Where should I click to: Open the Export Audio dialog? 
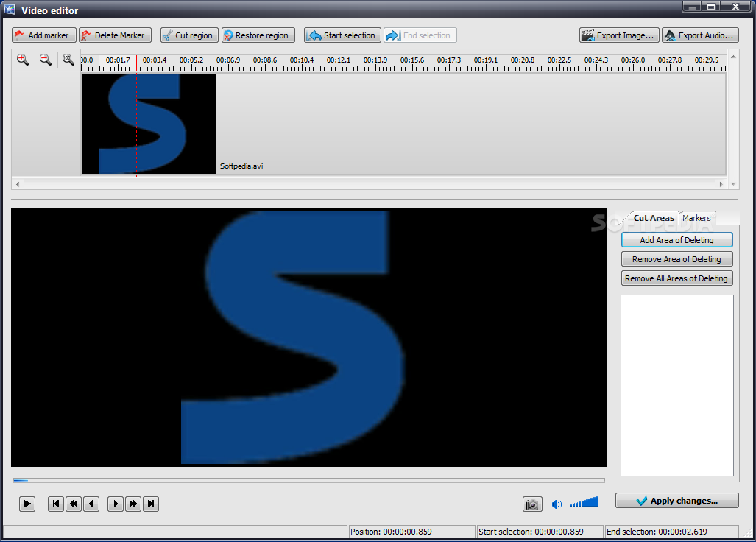[x=700, y=35]
